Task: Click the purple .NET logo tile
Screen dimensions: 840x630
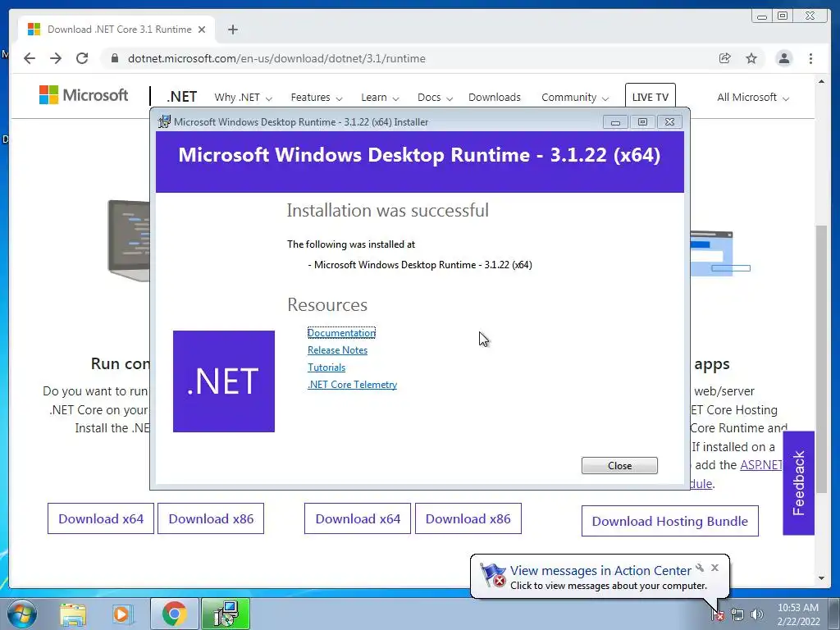Action: 224,381
